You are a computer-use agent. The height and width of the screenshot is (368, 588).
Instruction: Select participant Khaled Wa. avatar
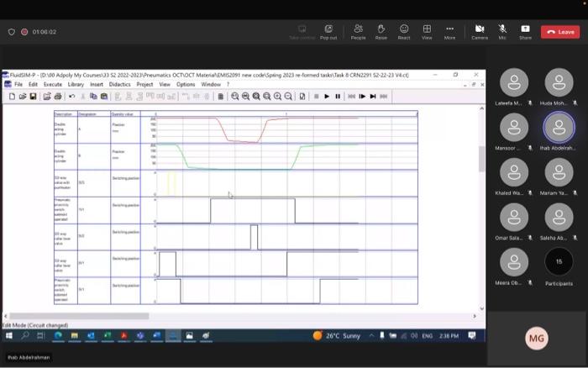coord(514,172)
